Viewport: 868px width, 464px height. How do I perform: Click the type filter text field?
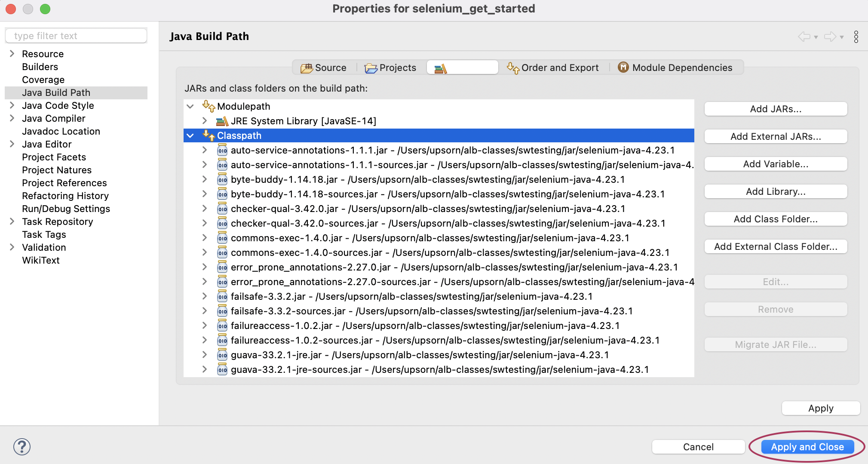[x=76, y=35]
